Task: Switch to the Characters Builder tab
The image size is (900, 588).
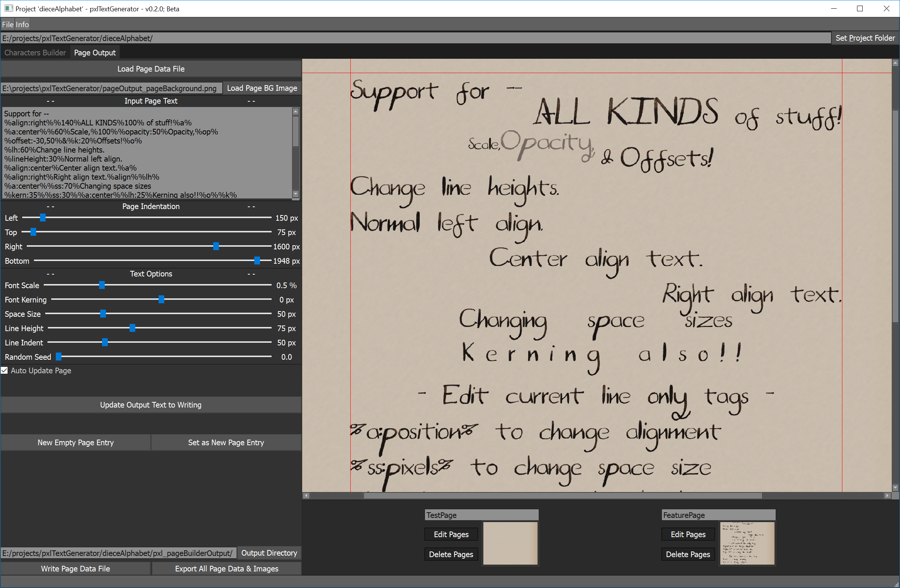Action: (x=35, y=53)
